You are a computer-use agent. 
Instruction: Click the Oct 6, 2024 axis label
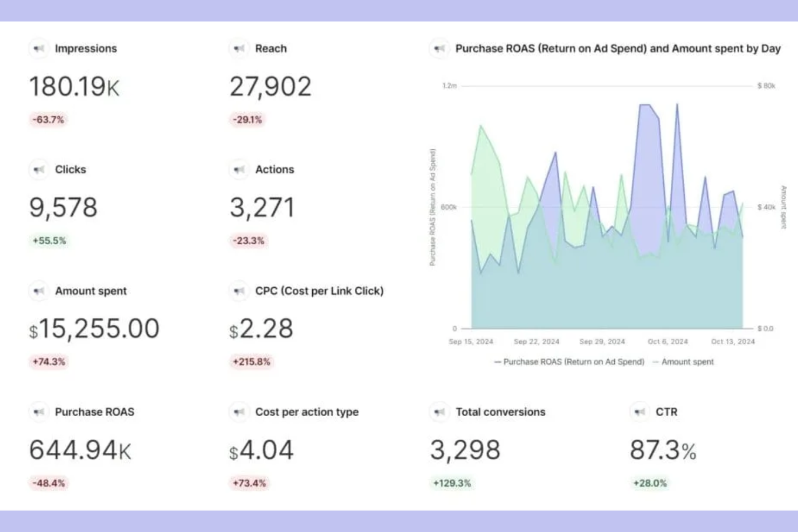[x=668, y=342]
